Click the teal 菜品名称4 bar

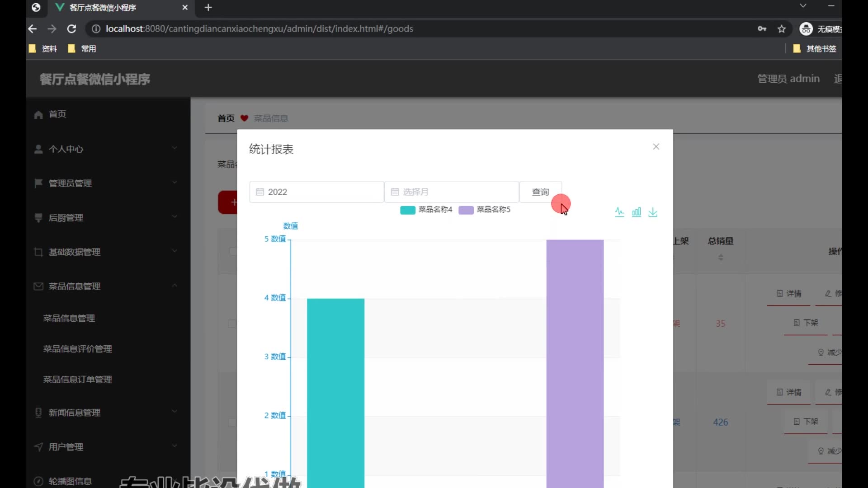[x=335, y=393]
